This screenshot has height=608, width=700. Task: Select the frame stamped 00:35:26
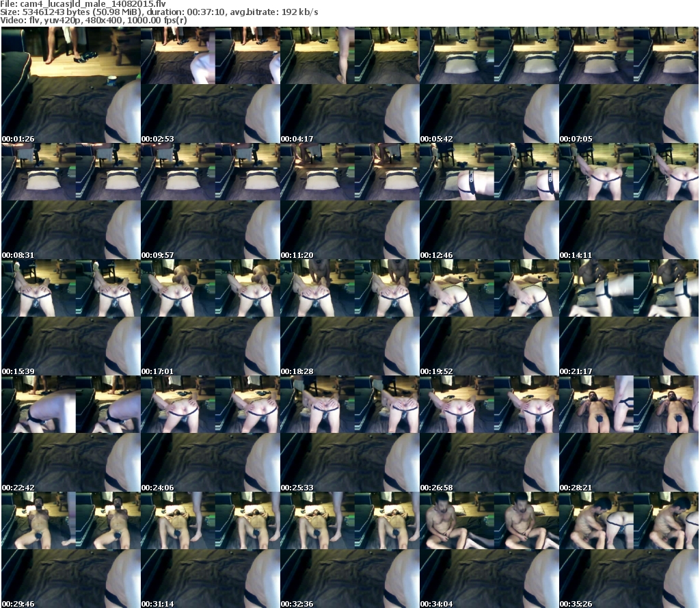pos(629,550)
